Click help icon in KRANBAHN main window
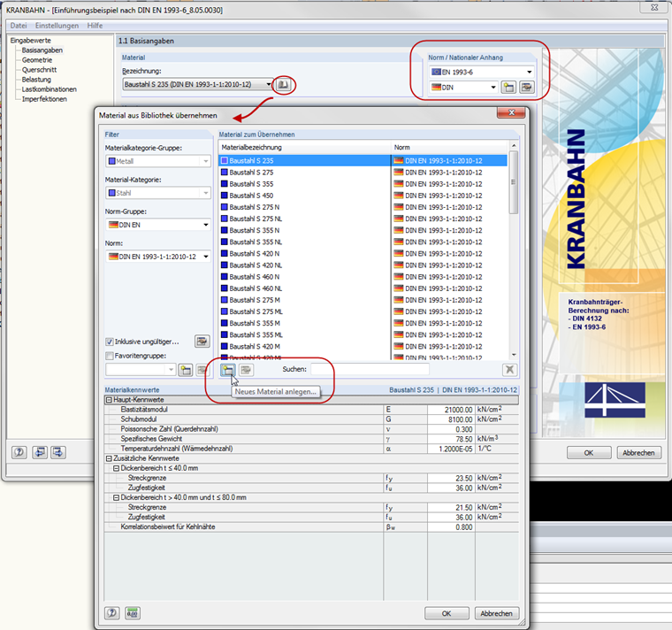Screen dimensions: 672x630 [19, 452]
